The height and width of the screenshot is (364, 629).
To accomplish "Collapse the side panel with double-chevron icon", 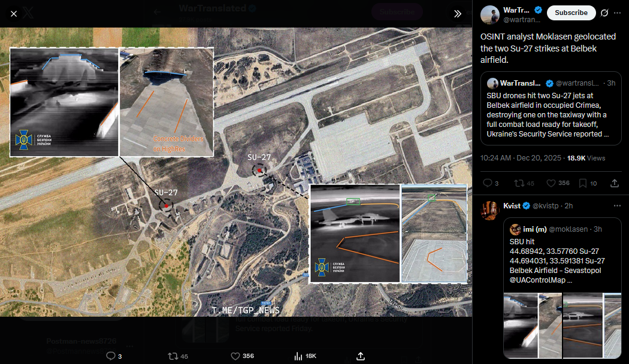I will [457, 14].
